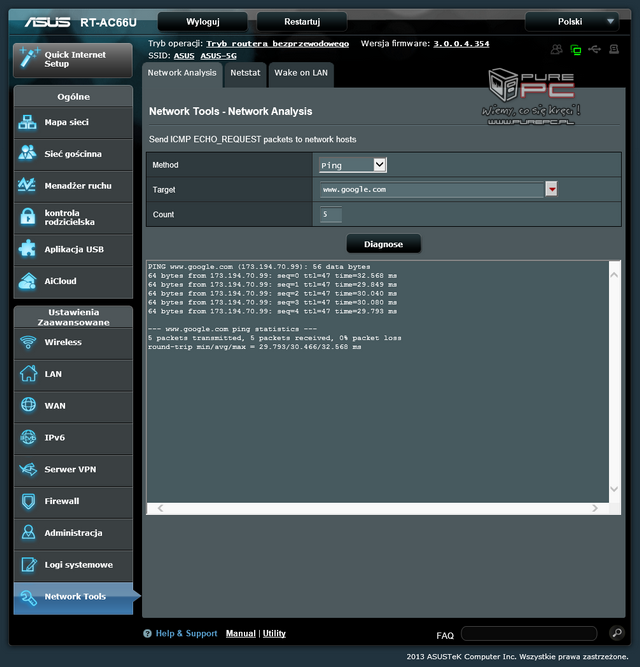640x667 pixels.
Task: Open the ASUS-5G SSID link
Action: [219, 56]
